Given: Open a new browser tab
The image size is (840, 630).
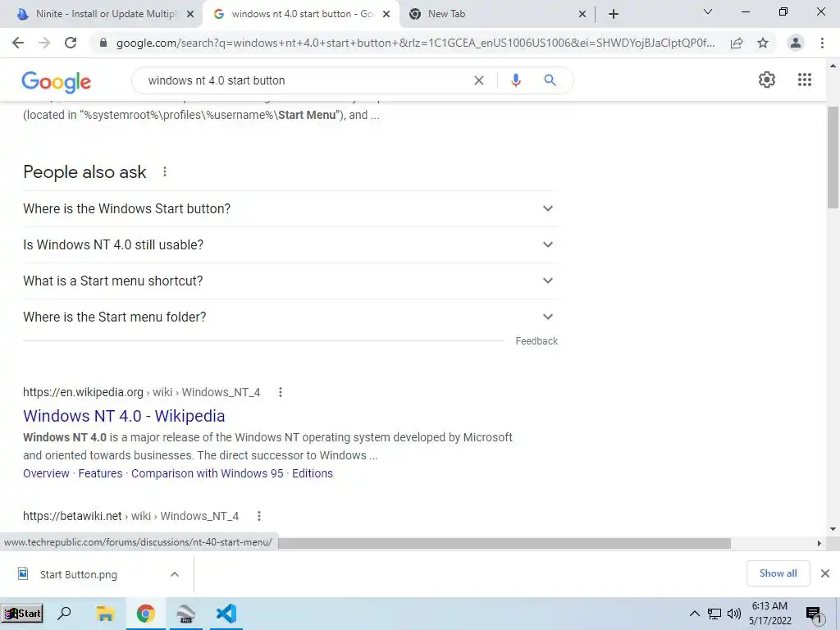Looking at the screenshot, I should (x=614, y=14).
